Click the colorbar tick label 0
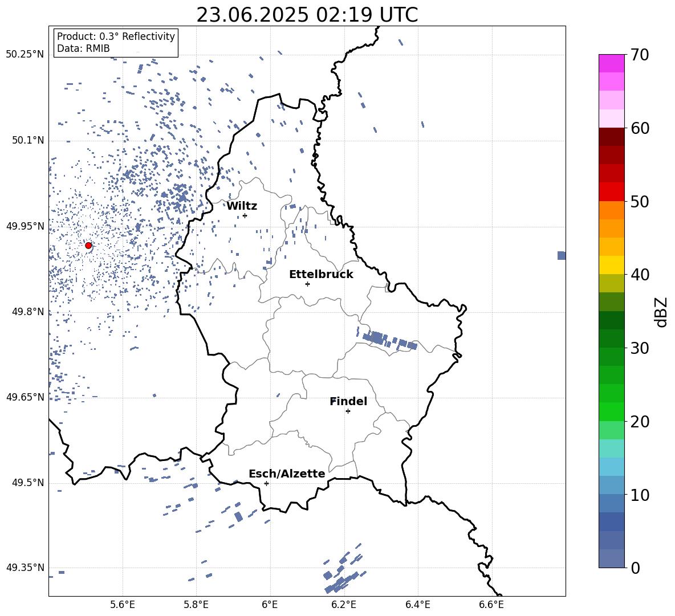The height and width of the screenshot is (616, 675). 635,568
